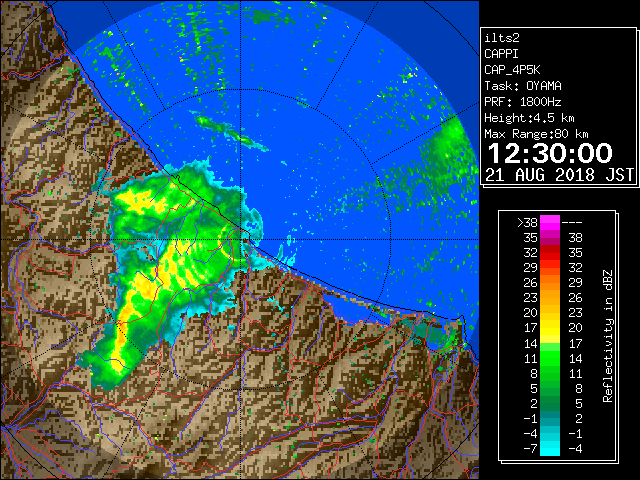Click the 'CAPPI' product label
This screenshot has height=480, width=640.
(x=501, y=54)
